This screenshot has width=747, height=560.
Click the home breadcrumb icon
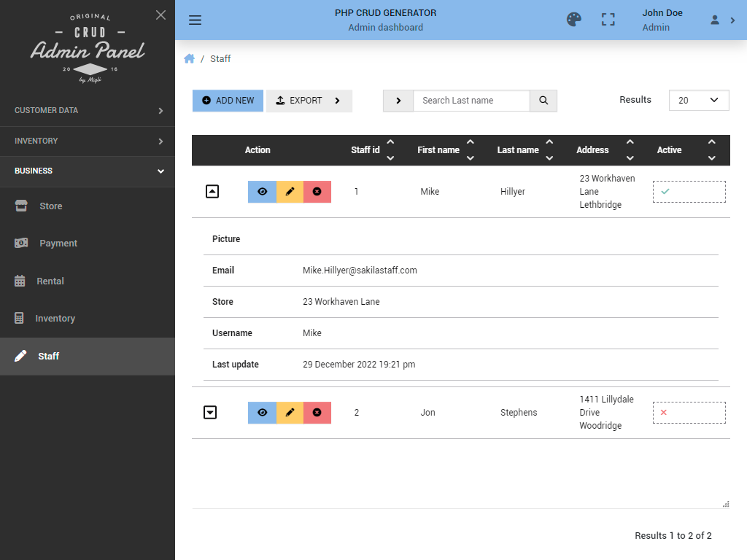(190, 59)
